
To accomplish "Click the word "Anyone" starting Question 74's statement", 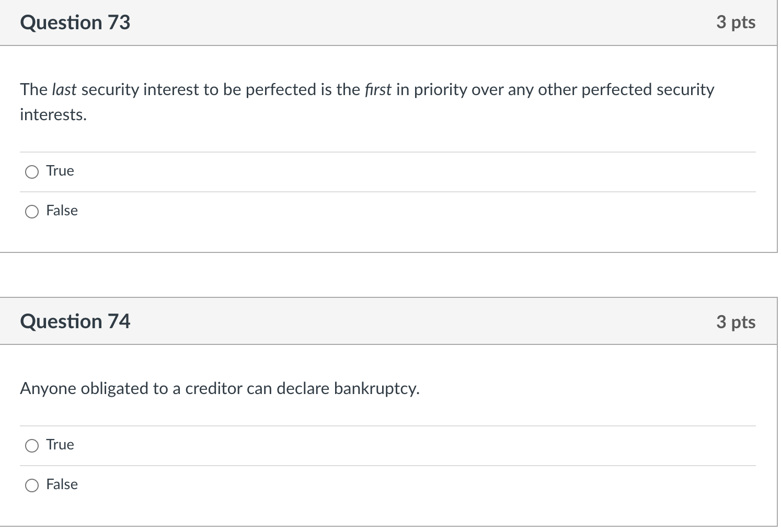I will pyautogui.click(x=48, y=389).
